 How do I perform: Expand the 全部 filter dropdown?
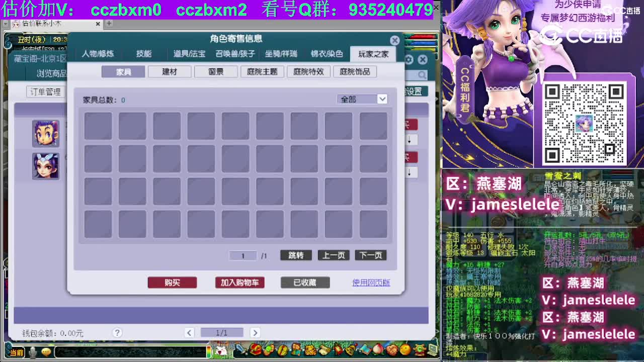pos(382,99)
